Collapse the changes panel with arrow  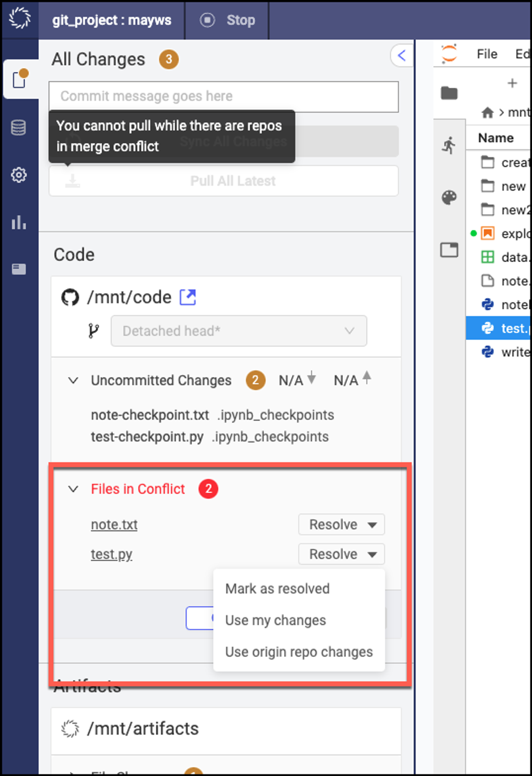click(x=402, y=55)
